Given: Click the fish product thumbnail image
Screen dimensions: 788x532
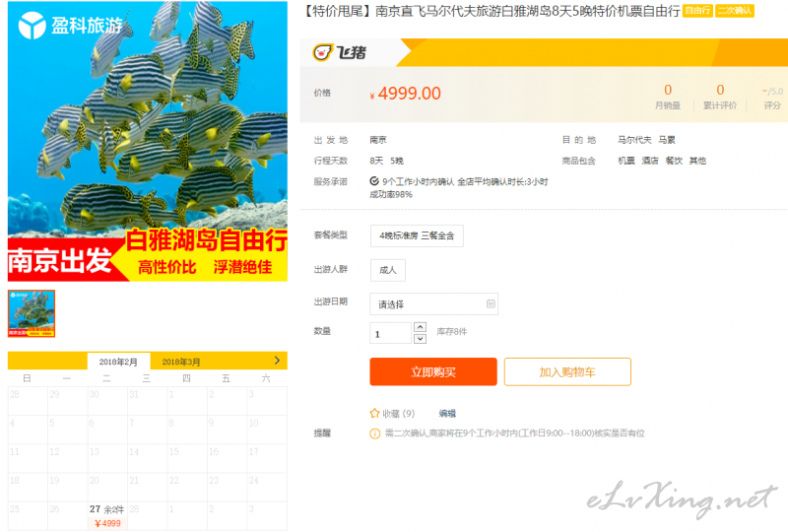Looking at the screenshot, I should (32, 313).
